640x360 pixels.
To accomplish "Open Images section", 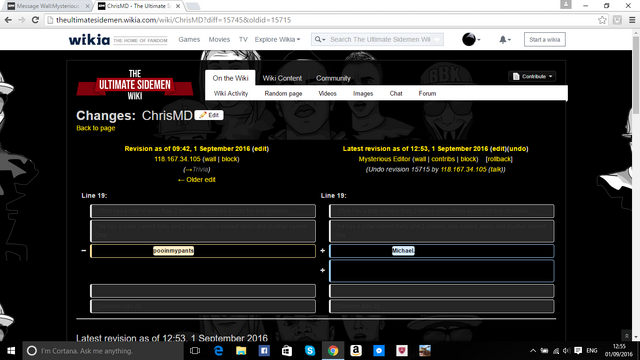I will point(363,93).
